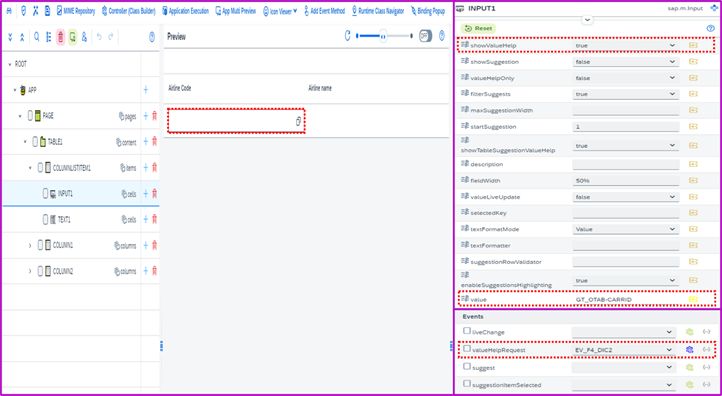Click the chevron below the INPUT1 header

588,20
